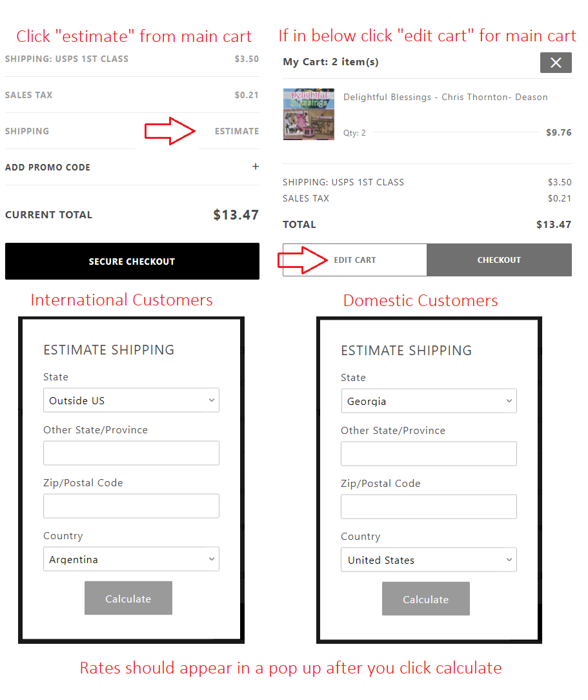Click the domestic Zip/Postal Code field
Screen dimensions: 588x700
coord(429,507)
